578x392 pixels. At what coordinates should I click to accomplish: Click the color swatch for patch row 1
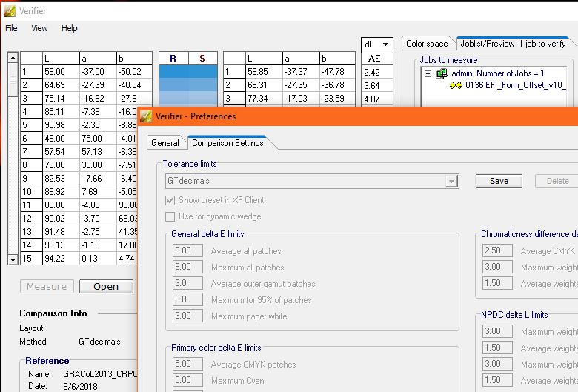pyautogui.click(x=188, y=72)
